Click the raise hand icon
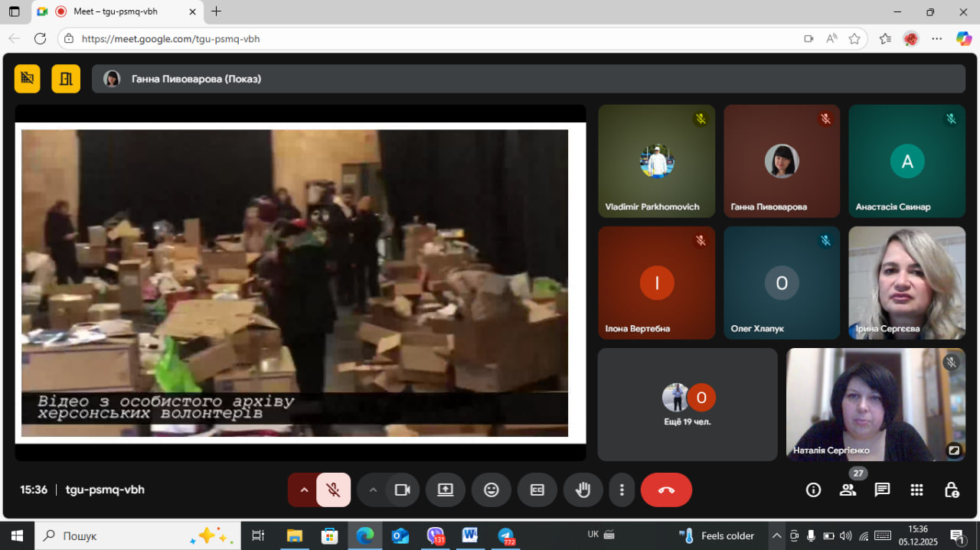 [x=583, y=490]
